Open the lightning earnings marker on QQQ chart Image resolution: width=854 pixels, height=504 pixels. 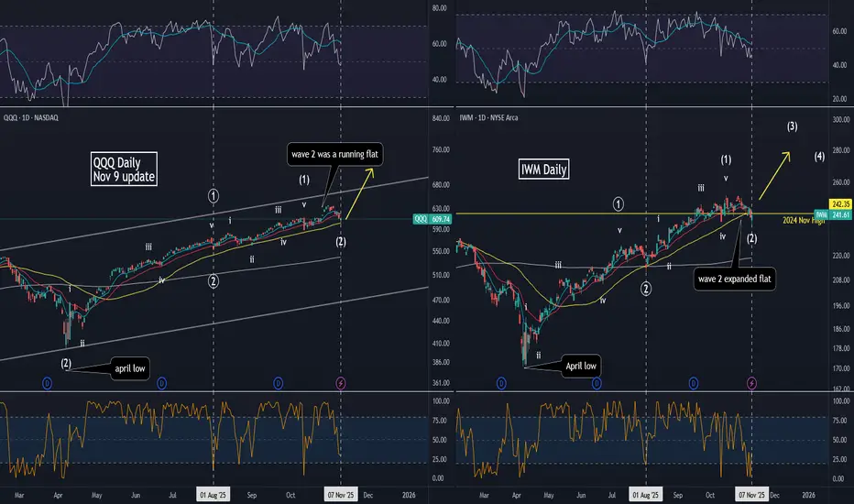(340, 384)
